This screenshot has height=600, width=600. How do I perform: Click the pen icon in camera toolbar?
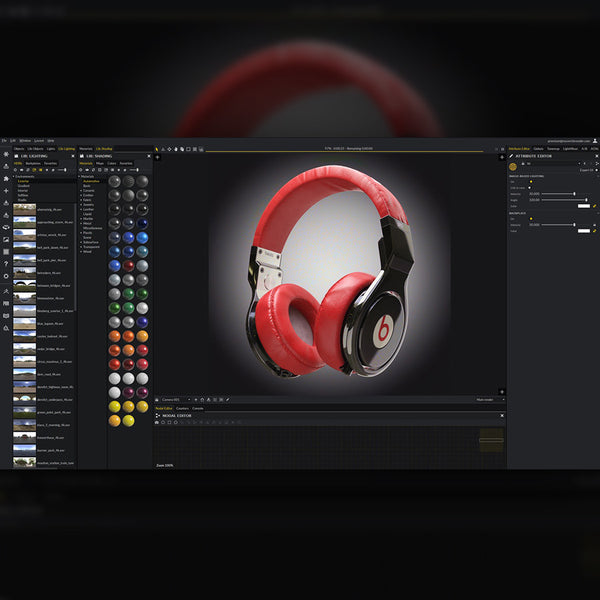(x=227, y=399)
